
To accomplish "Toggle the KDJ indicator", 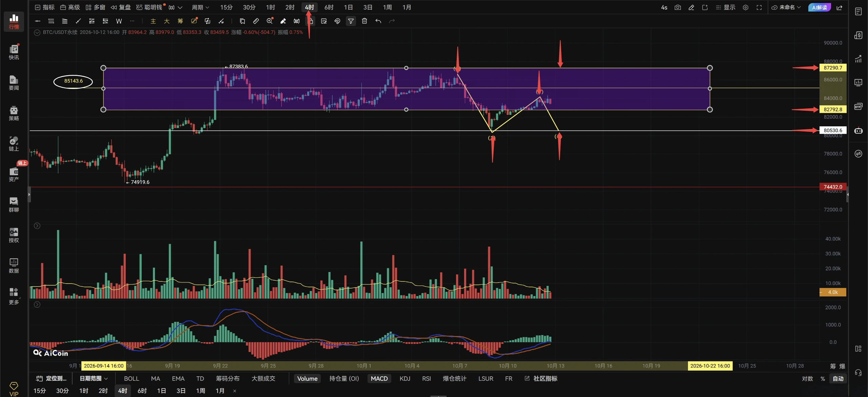I will coord(405,379).
